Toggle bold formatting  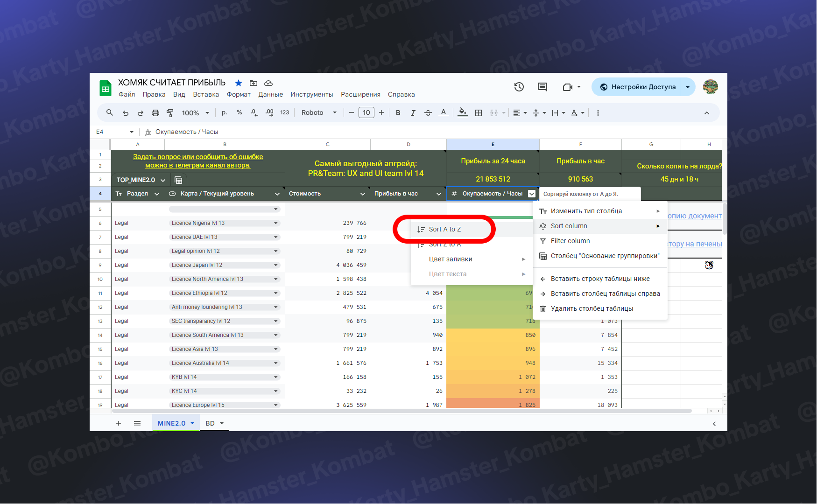398,113
